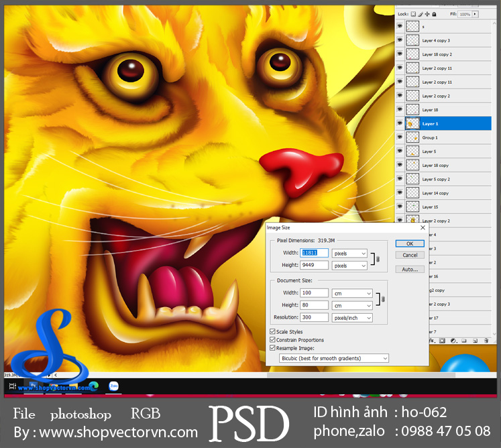Create new adjustment layer via half-circle icon
Viewport: 501px width, 448px height.
(x=453, y=341)
